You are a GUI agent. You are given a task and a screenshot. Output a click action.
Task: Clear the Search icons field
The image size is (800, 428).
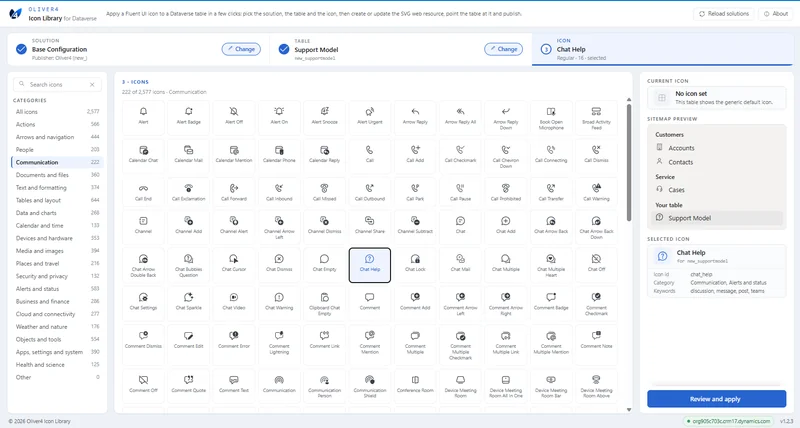92,85
